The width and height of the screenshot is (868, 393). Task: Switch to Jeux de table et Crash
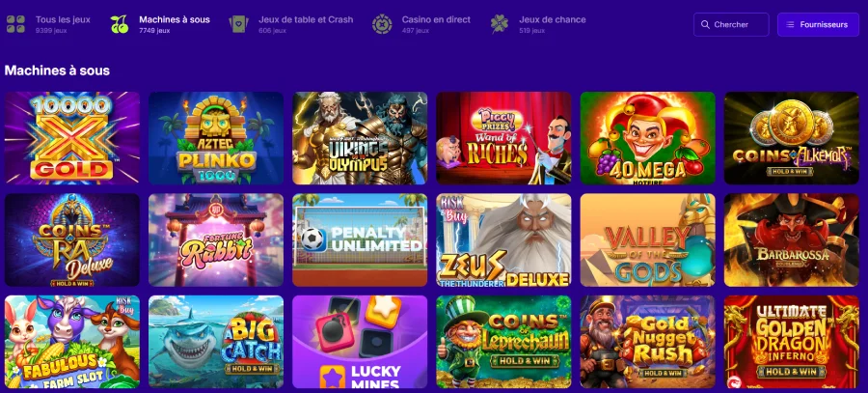[291, 24]
